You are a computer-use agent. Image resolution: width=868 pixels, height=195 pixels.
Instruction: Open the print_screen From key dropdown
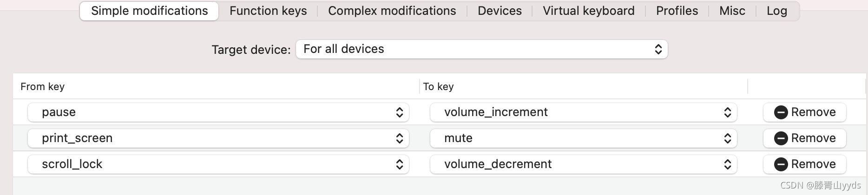point(218,138)
